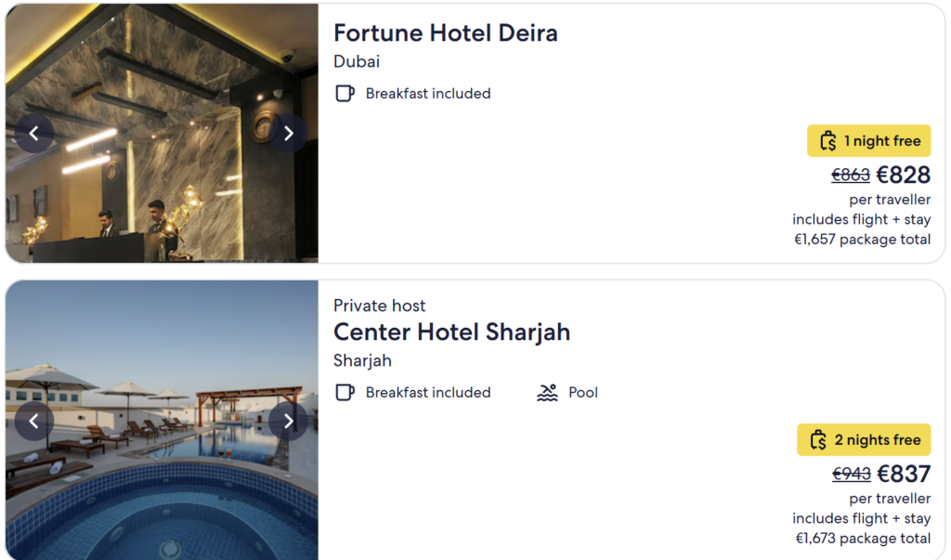Select the Private host label
Viewport: 951px width, 560px height.
[380, 305]
